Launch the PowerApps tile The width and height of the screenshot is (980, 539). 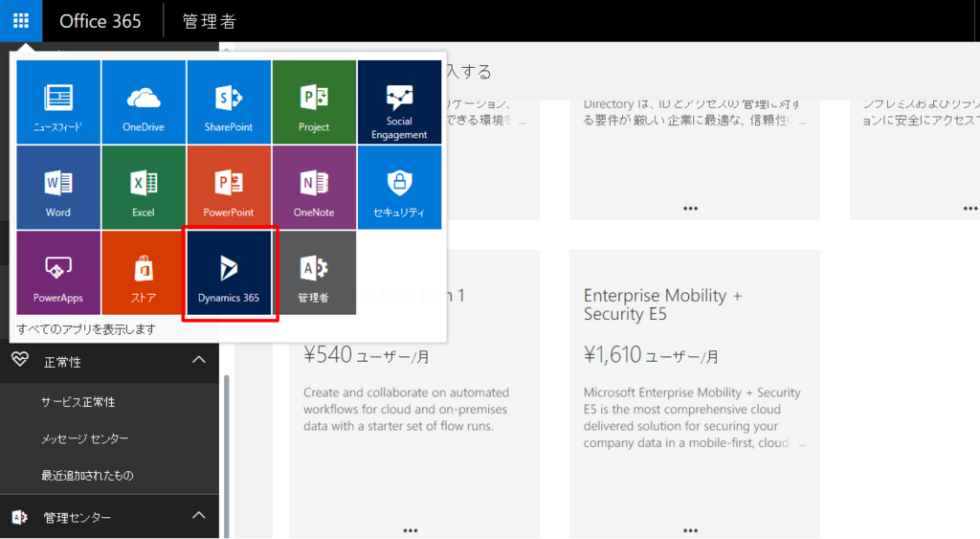pos(58,273)
